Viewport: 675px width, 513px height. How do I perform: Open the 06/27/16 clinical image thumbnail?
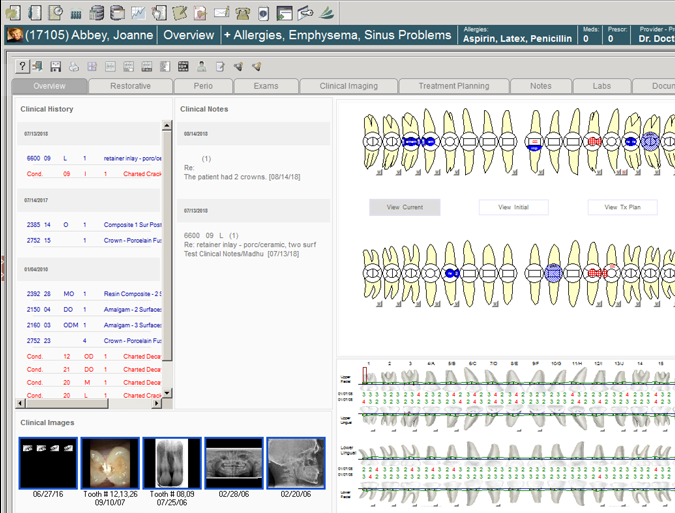47,463
